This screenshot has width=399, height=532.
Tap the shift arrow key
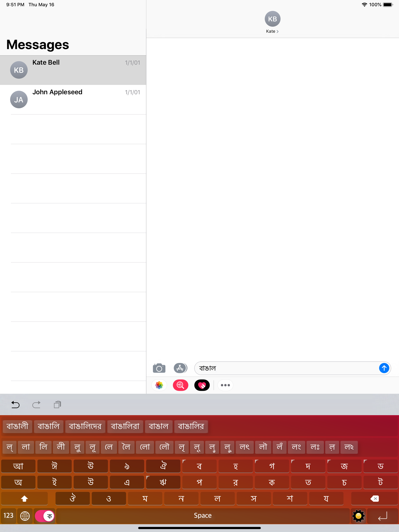point(24,499)
